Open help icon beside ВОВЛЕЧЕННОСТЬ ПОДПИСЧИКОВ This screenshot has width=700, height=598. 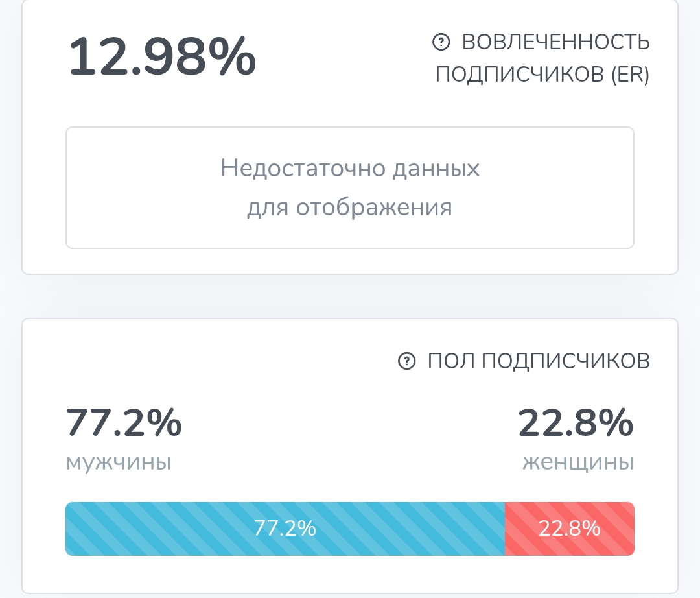(441, 42)
